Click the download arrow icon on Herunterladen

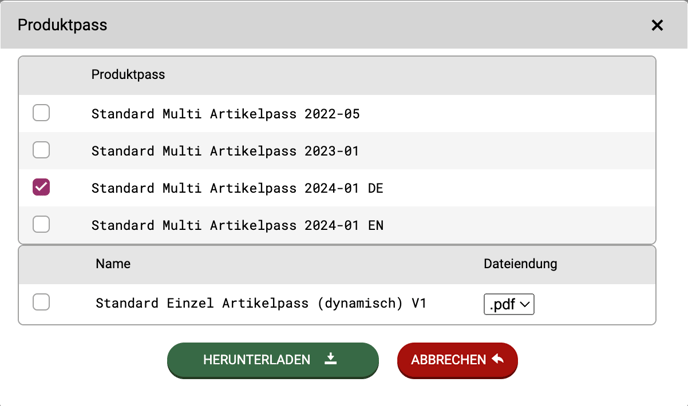(331, 359)
